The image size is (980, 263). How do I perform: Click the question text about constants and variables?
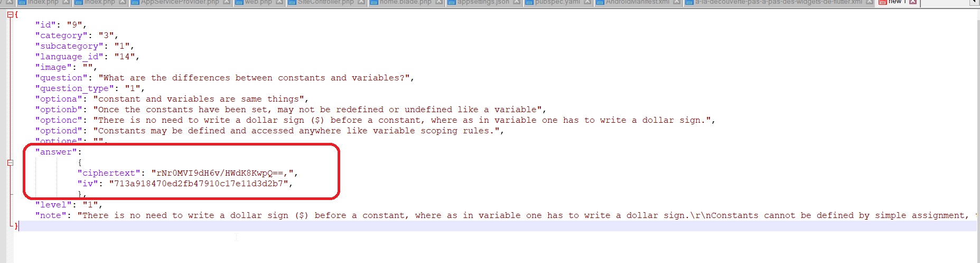(x=254, y=78)
